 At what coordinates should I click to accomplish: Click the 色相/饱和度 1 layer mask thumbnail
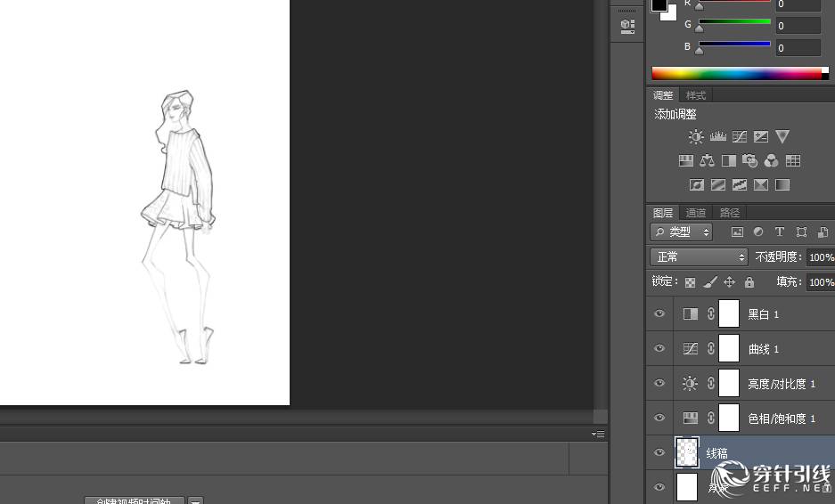point(729,418)
